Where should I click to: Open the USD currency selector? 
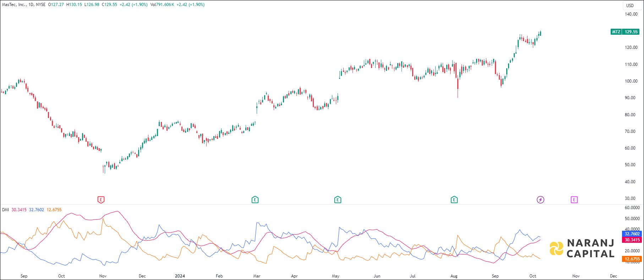(x=630, y=5)
